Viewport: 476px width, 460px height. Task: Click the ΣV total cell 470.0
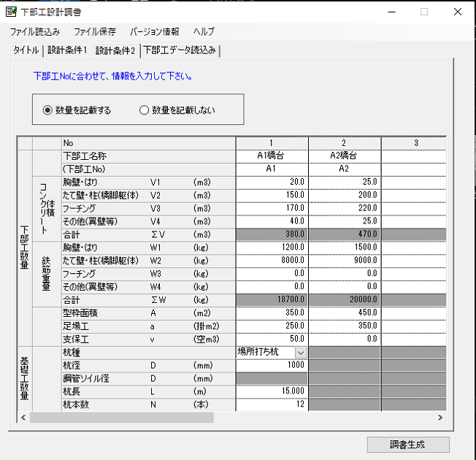[x=345, y=234]
